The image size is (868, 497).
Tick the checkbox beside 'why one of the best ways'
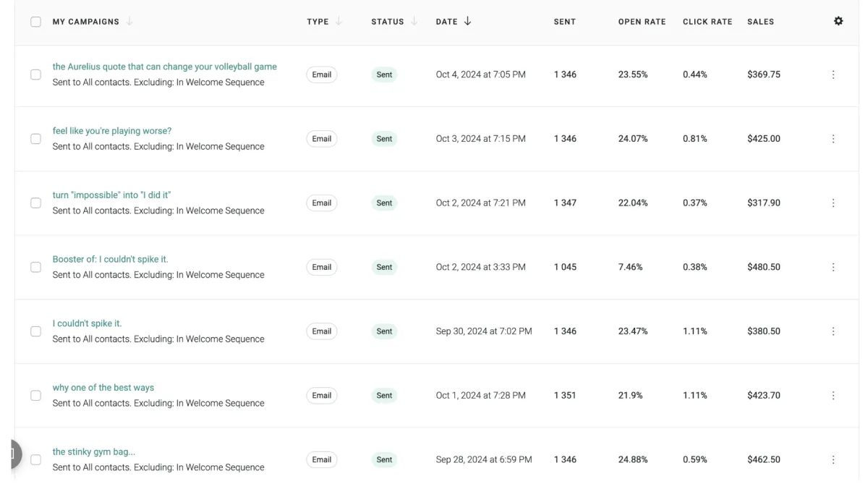click(35, 396)
